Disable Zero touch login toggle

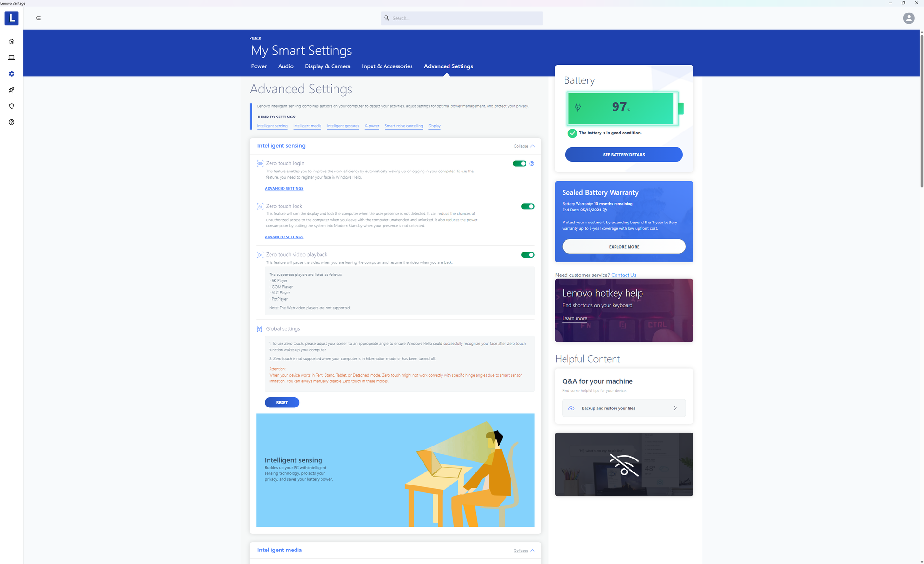520,164
